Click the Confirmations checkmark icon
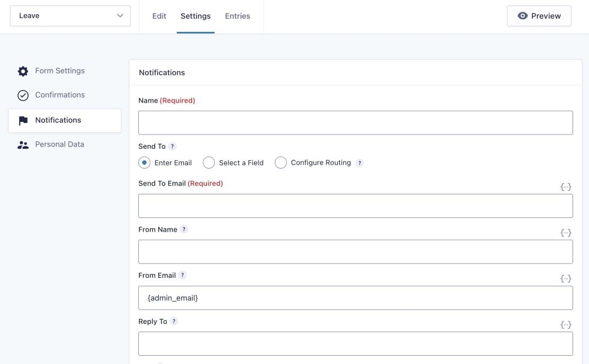589x364 pixels. [x=23, y=96]
